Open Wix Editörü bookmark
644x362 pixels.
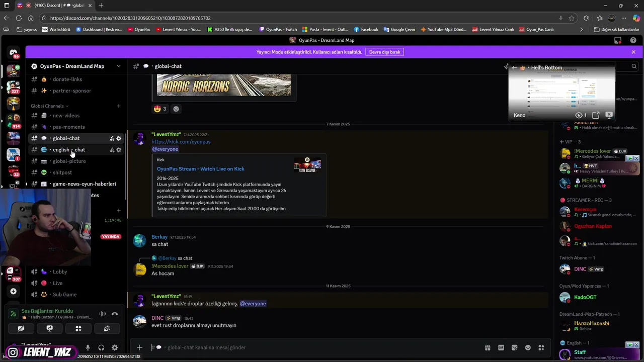click(56, 30)
